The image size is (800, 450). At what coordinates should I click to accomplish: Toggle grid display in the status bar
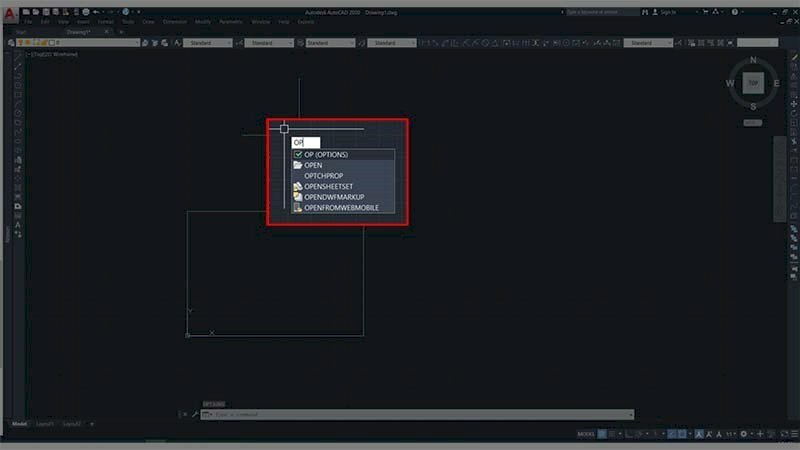(602, 434)
